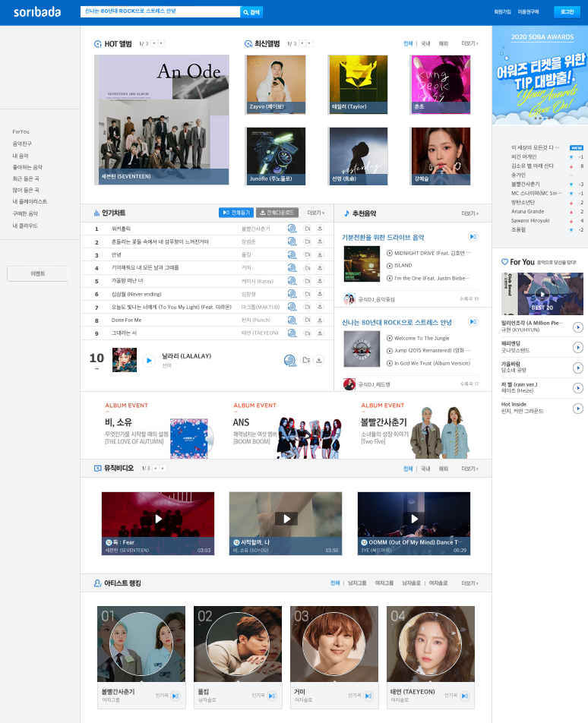This screenshot has width=588, height=723.
Task: Download 날라리 (LALALAY) song
Action: [x=318, y=360]
